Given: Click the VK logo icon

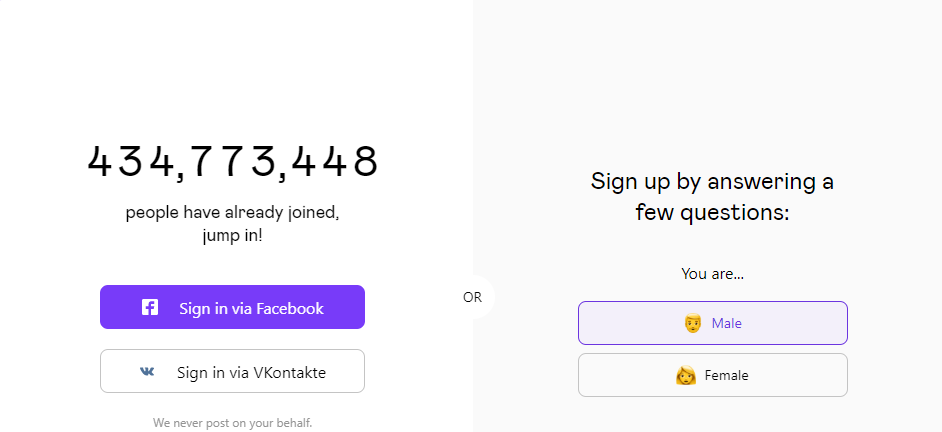Looking at the screenshot, I should point(147,372).
